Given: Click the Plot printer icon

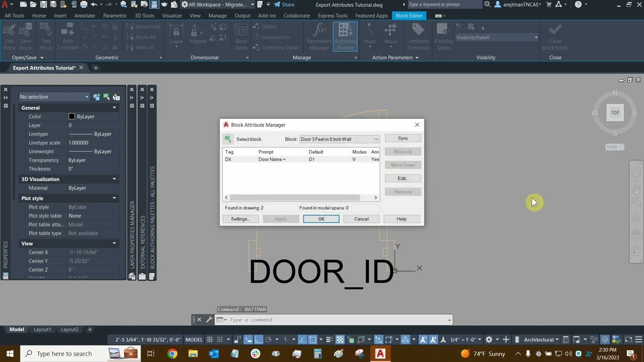Looking at the screenshot, I should (84, 5).
